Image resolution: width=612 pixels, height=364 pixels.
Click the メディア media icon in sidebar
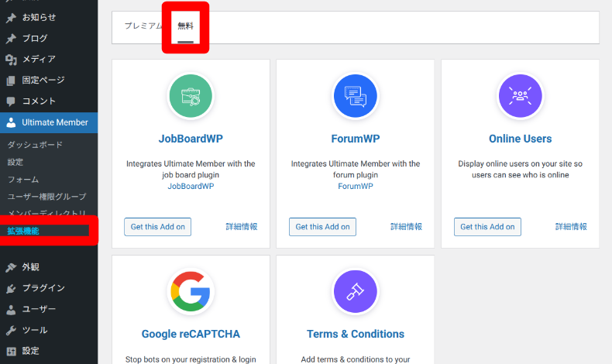click(11, 60)
